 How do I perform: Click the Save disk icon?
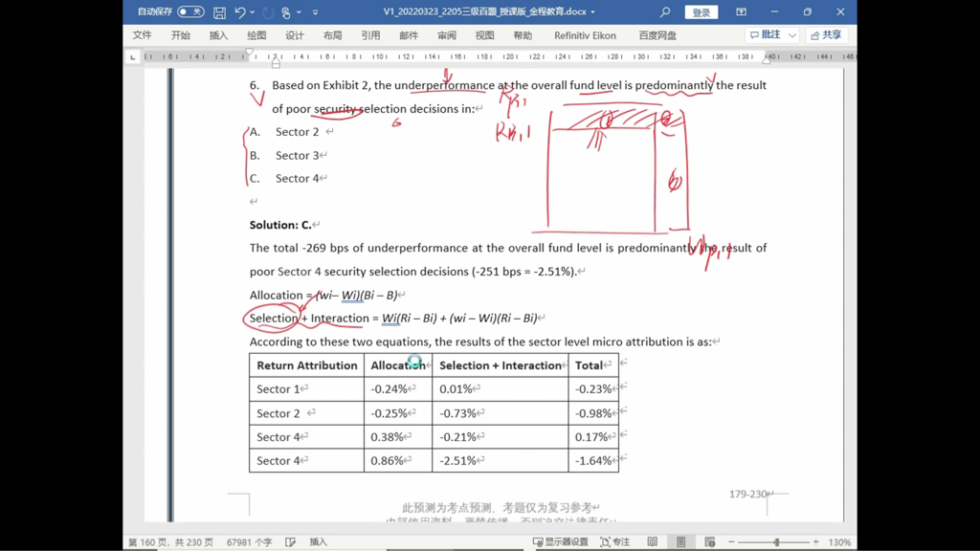pyautogui.click(x=219, y=12)
